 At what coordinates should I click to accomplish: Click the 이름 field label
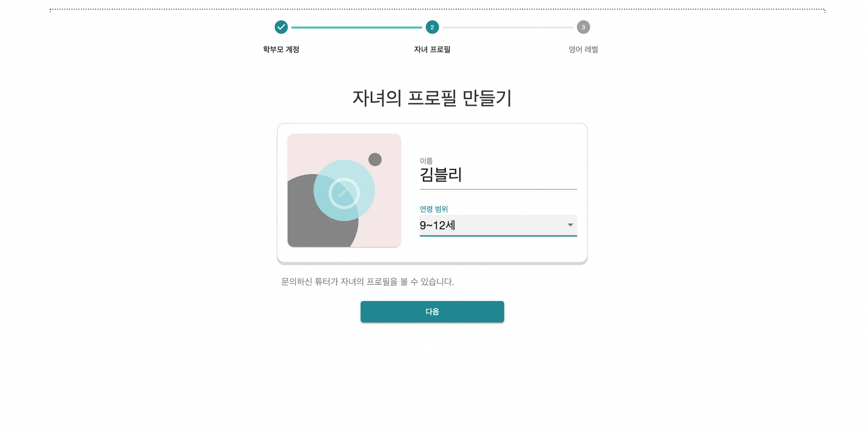point(426,161)
